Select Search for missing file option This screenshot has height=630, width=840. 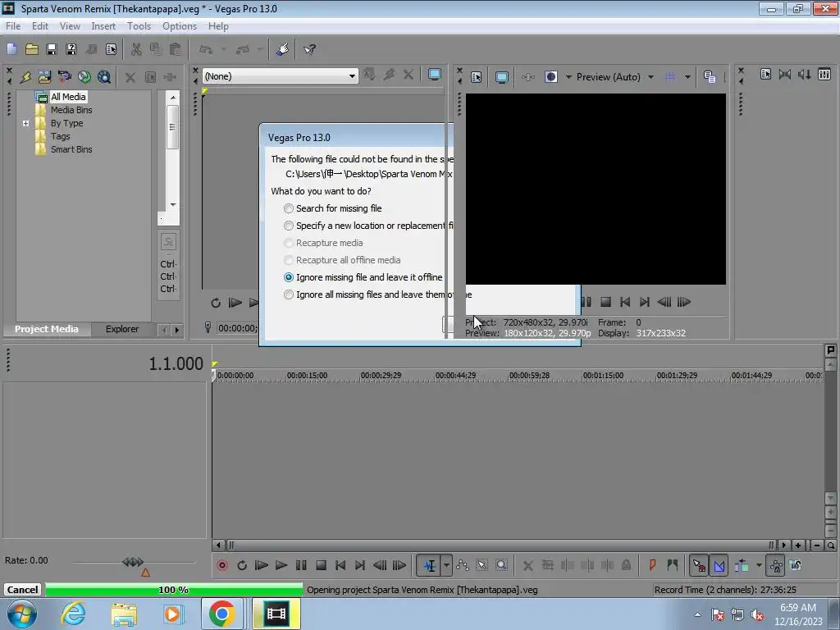(335, 208)
